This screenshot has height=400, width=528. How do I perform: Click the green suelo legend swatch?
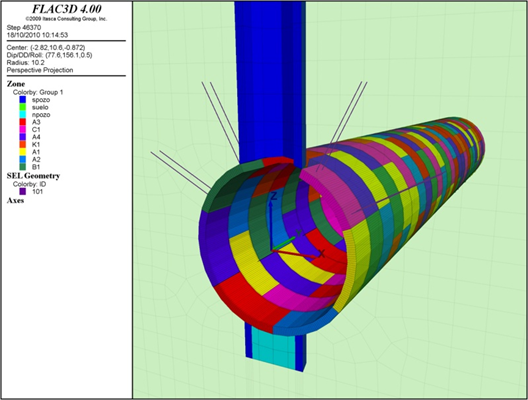[x=23, y=107]
